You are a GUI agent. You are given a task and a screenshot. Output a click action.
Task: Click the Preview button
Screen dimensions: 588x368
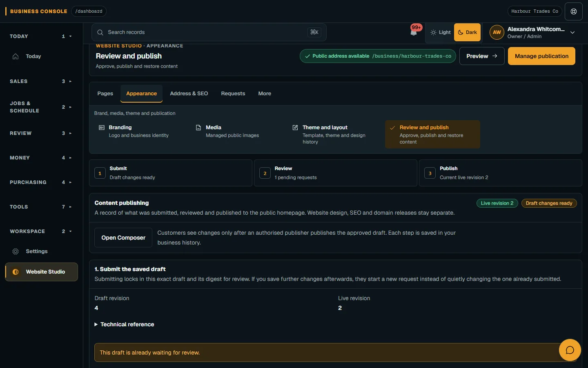[482, 56]
